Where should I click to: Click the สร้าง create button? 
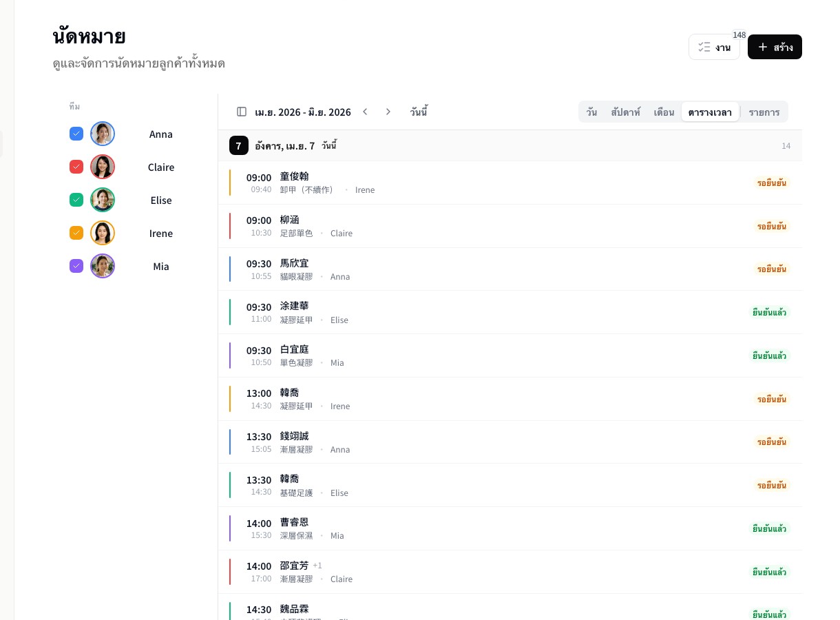tap(775, 47)
